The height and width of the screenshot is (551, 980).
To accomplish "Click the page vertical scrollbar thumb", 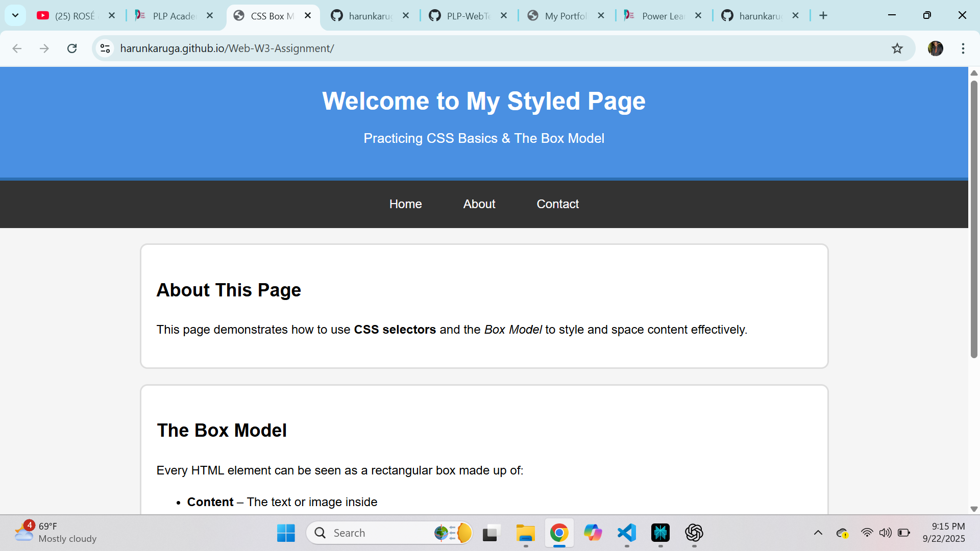I will [973, 219].
